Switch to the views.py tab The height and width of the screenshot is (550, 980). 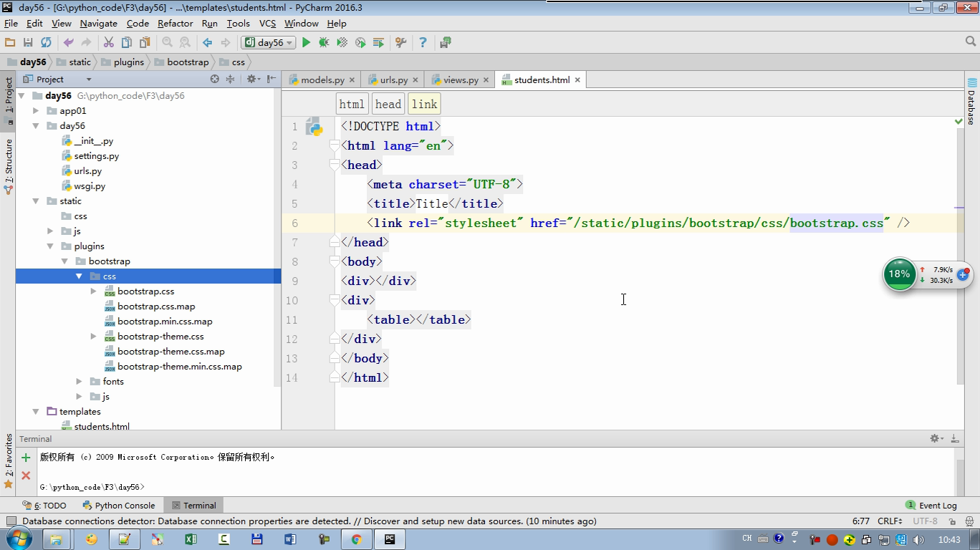[460, 80]
